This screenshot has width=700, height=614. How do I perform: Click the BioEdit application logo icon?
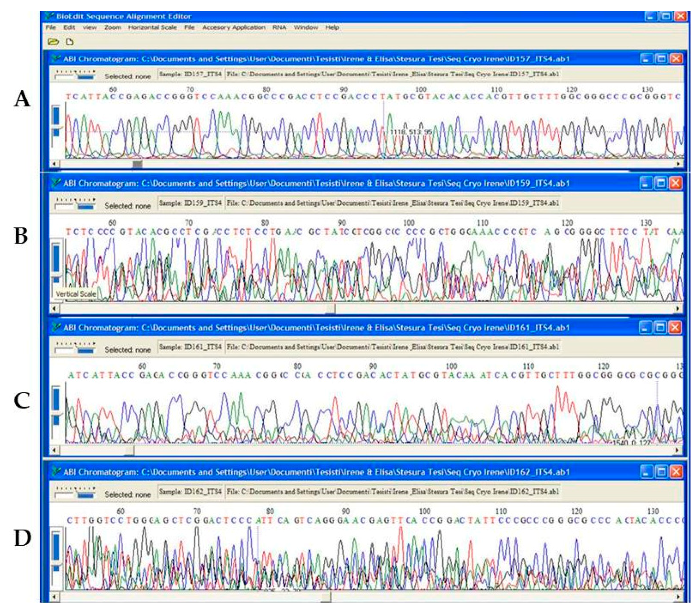50,16
